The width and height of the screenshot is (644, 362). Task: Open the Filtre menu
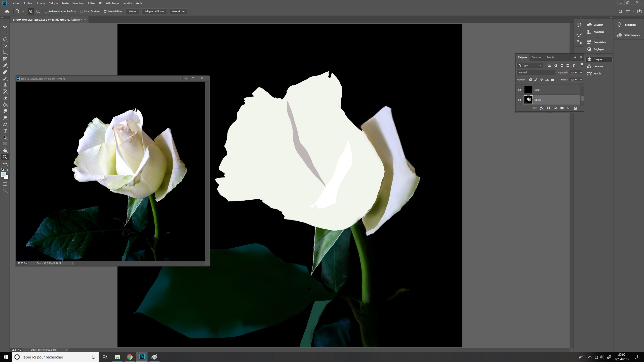coord(91,3)
